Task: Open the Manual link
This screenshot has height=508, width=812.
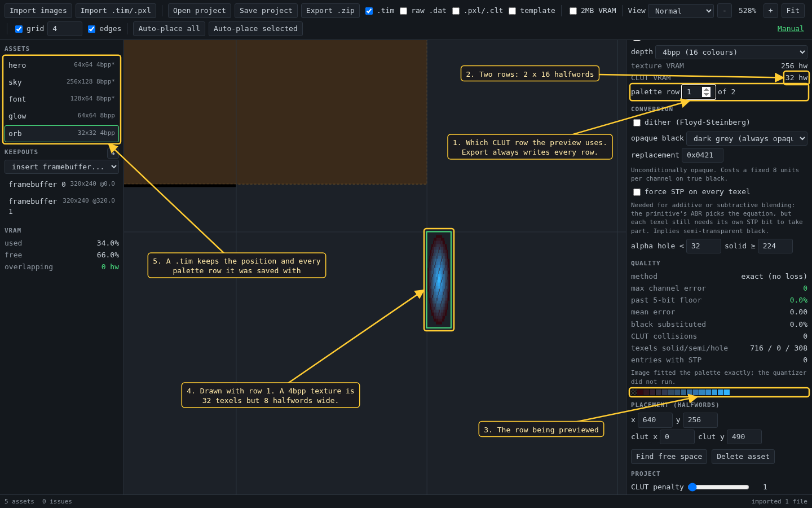Action: 791,29
